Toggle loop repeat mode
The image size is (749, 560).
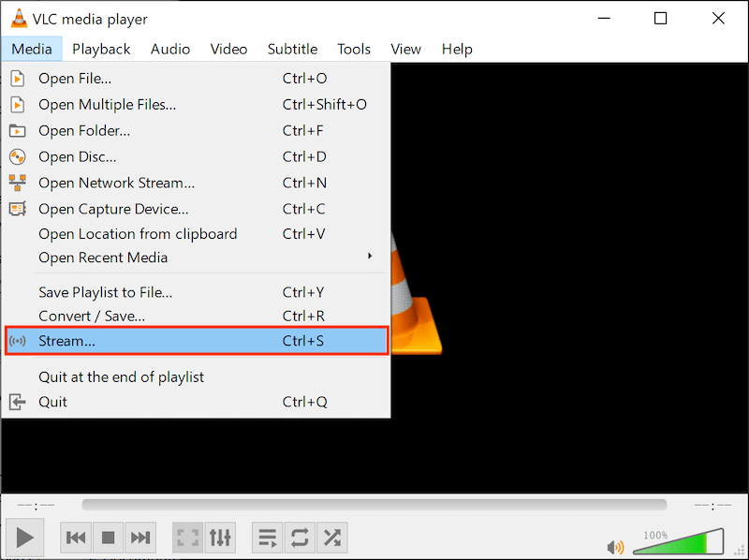tap(300, 538)
